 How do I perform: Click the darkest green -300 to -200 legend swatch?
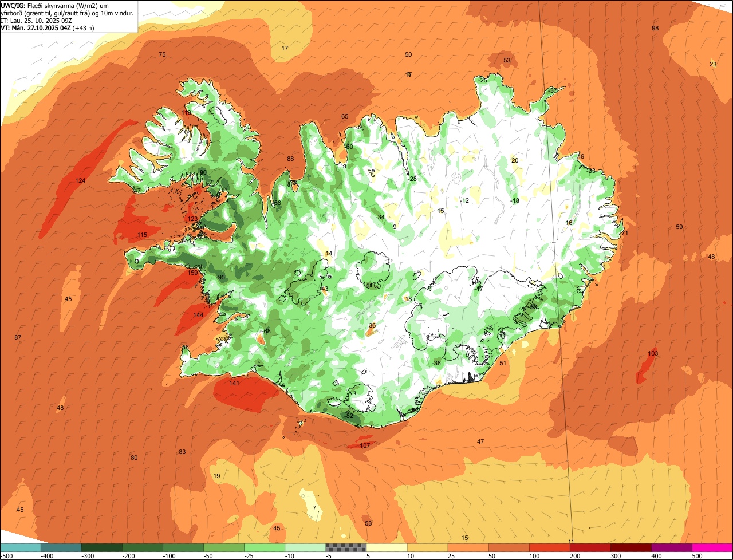click(101, 547)
